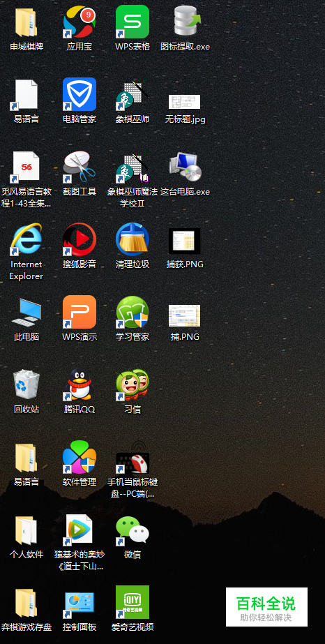This screenshot has height=644, width=325.
Task: Open the 申城棋牌 folder
Action: pyautogui.click(x=27, y=22)
